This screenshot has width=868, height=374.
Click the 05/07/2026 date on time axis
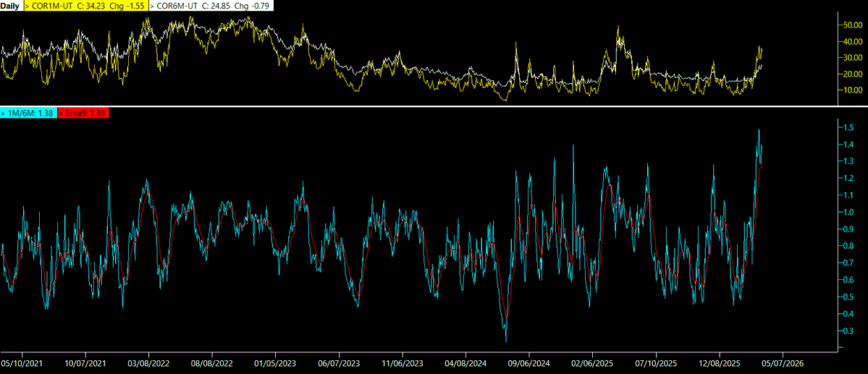pos(782,364)
